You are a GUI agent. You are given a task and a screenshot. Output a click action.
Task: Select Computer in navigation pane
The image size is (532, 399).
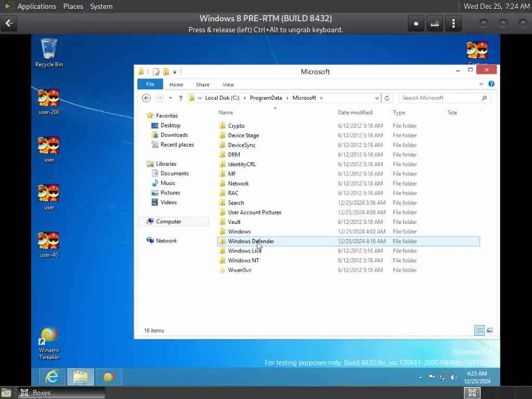168,221
